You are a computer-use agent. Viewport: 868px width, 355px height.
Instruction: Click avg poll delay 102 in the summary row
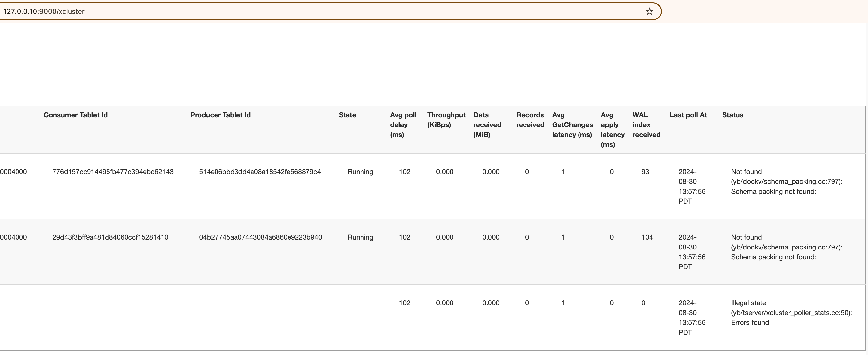404,303
